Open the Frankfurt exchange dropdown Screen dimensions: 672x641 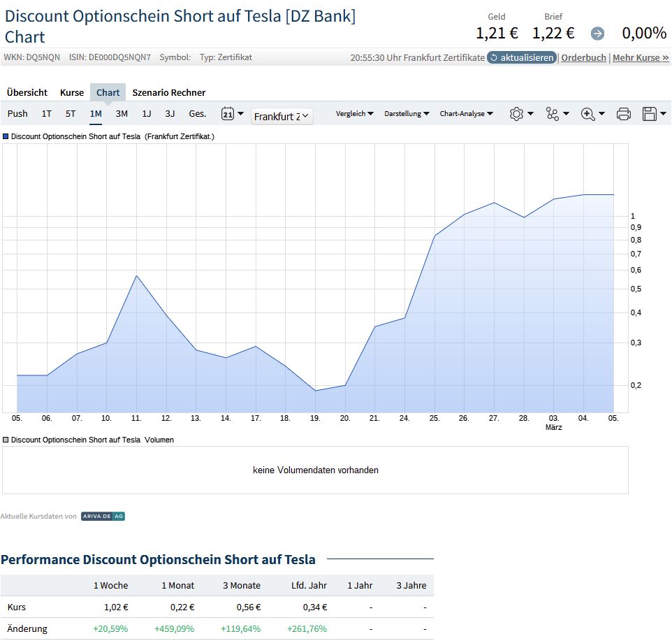point(282,116)
